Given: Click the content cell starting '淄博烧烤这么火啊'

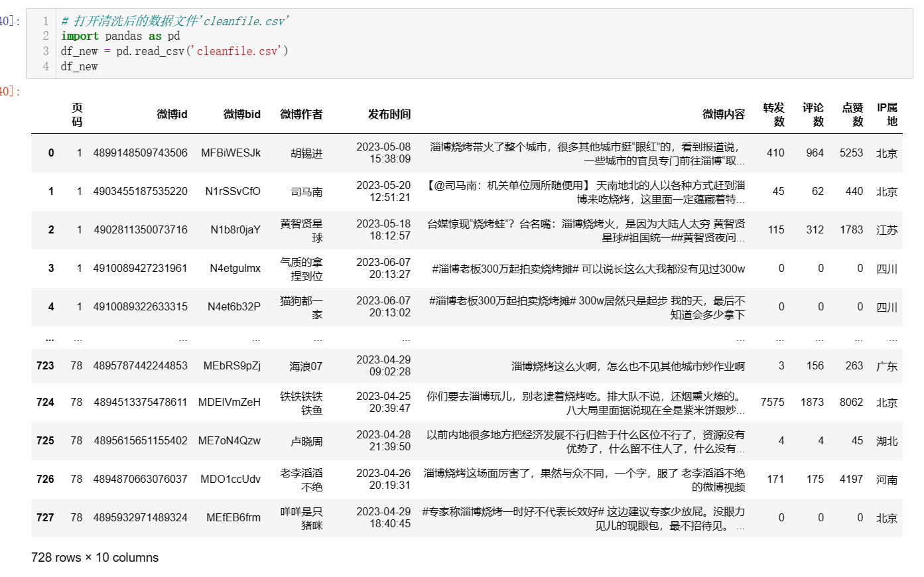Looking at the screenshot, I should pos(628,366).
